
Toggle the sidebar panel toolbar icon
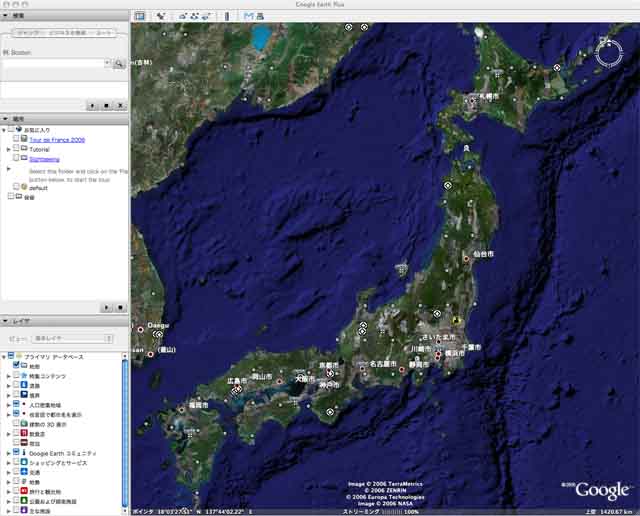[x=140, y=16]
